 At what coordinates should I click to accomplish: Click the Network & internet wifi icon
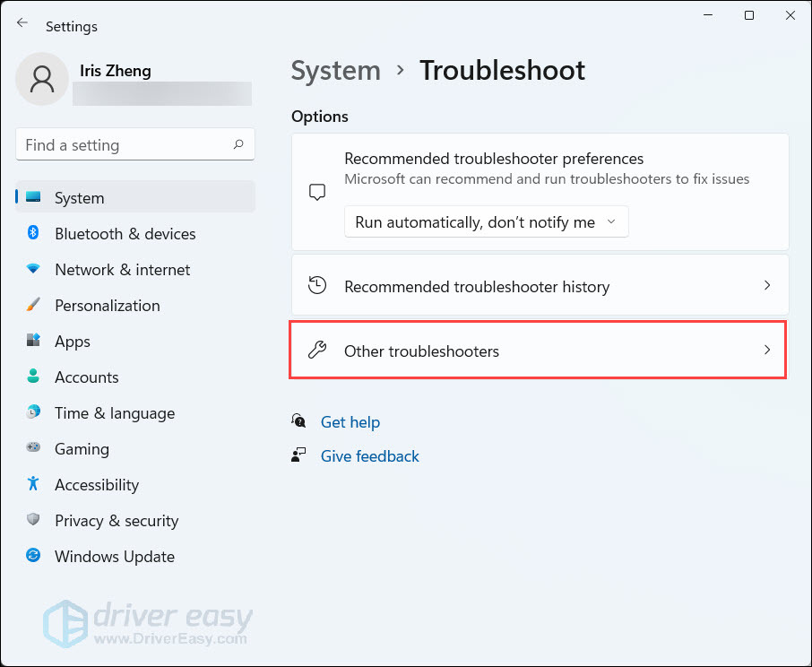click(x=33, y=269)
